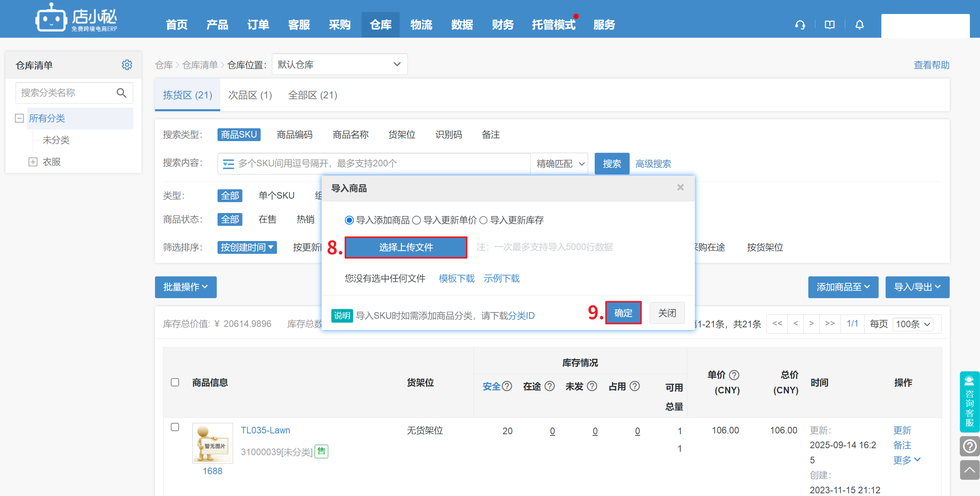Screen dimensions: 980x496
Task: Click the customer service headset icon
Action: 800,25
